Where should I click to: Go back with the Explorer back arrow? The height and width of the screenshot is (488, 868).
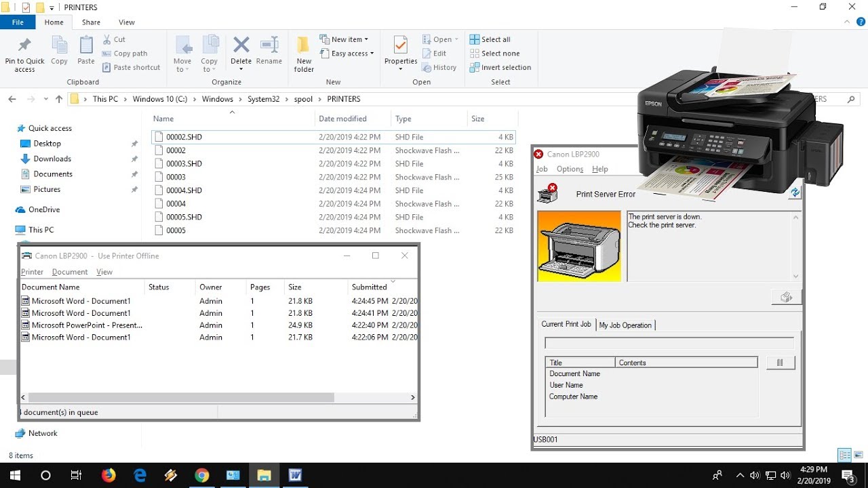pyautogui.click(x=12, y=99)
